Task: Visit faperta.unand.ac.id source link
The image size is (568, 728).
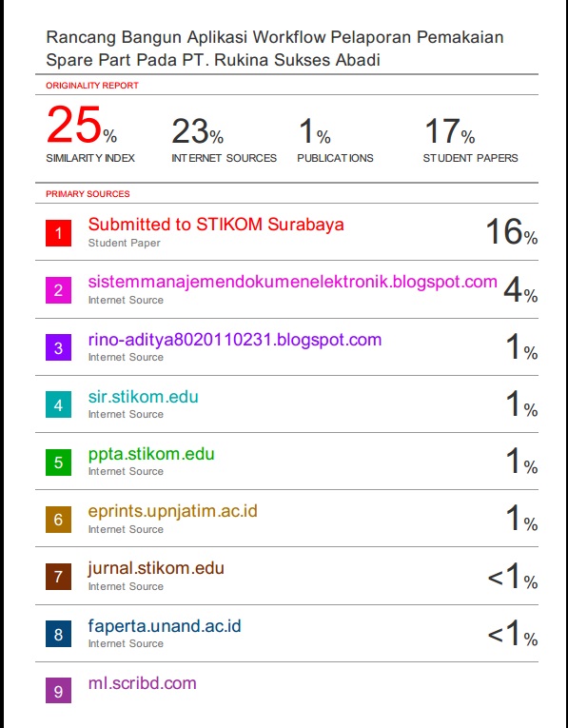Action: 165,626
